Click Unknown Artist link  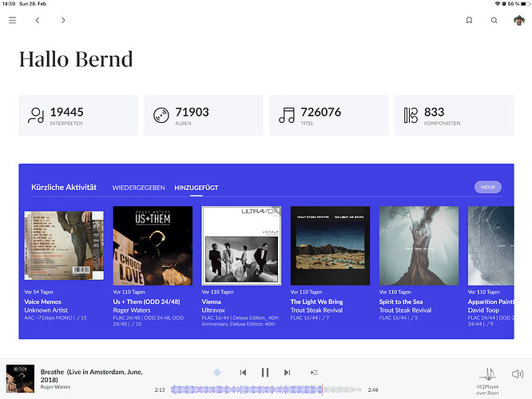tap(46, 310)
